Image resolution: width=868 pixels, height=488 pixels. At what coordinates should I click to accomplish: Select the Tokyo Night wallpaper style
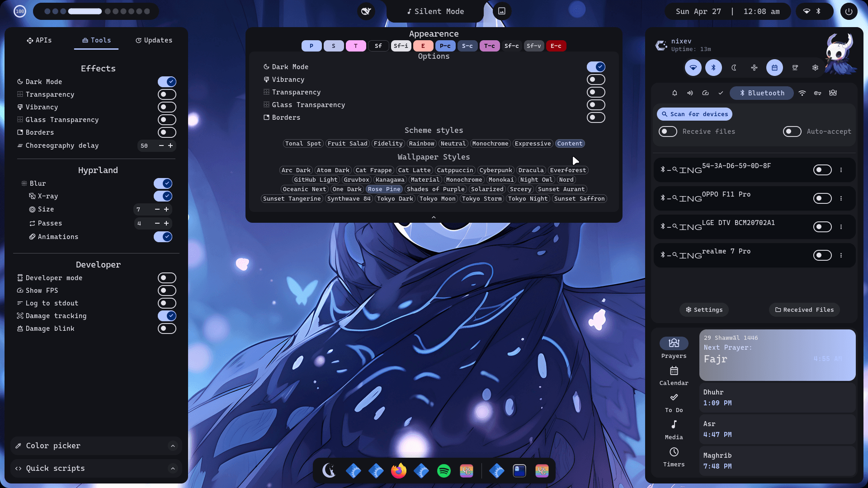528,199
